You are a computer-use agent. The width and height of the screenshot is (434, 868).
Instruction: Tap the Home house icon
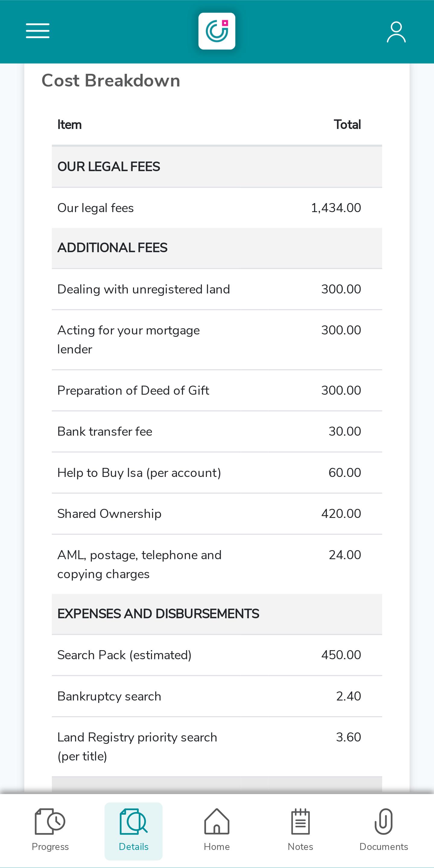click(x=217, y=821)
